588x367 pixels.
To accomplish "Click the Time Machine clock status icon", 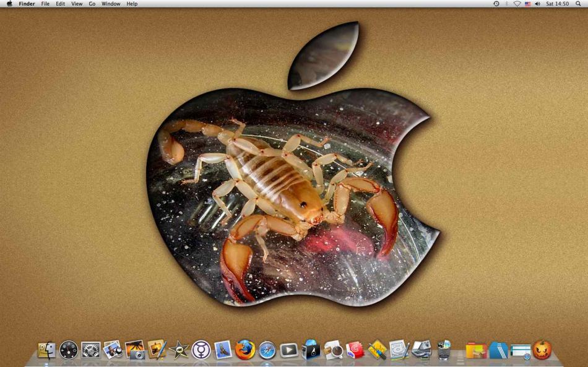I will [496, 4].
